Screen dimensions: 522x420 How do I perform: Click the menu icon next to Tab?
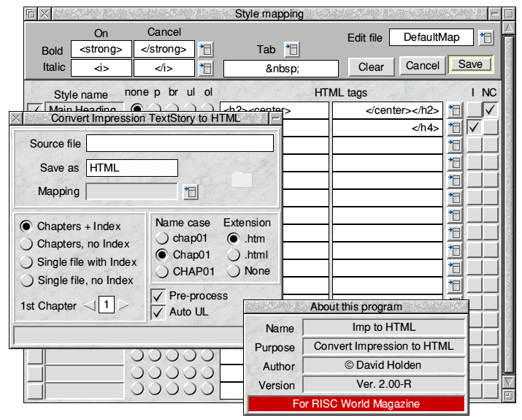291,49
